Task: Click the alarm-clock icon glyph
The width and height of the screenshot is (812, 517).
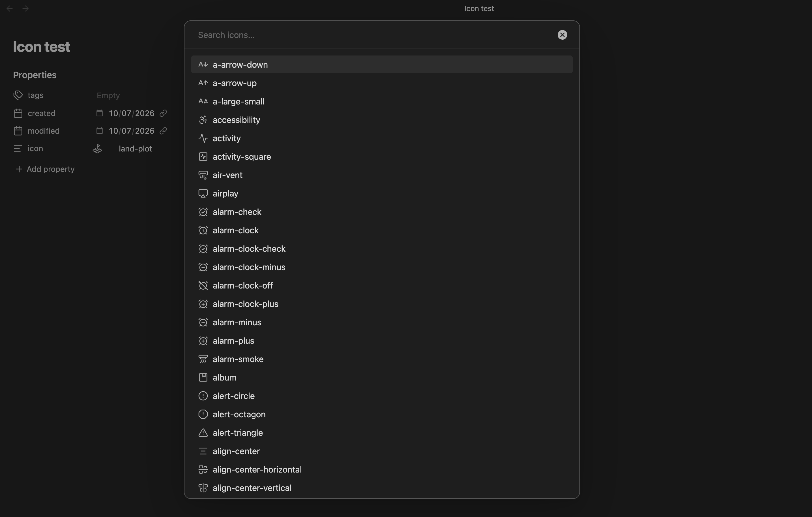Action: pos(203,230)
